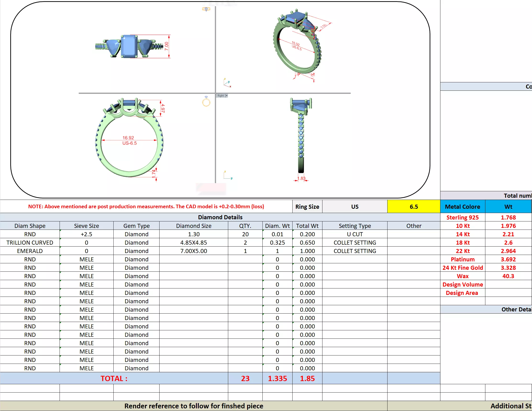Click the side-view ring render with 1.83 width
The height and width of the screenshot is (411, 532).
(301, 135)
